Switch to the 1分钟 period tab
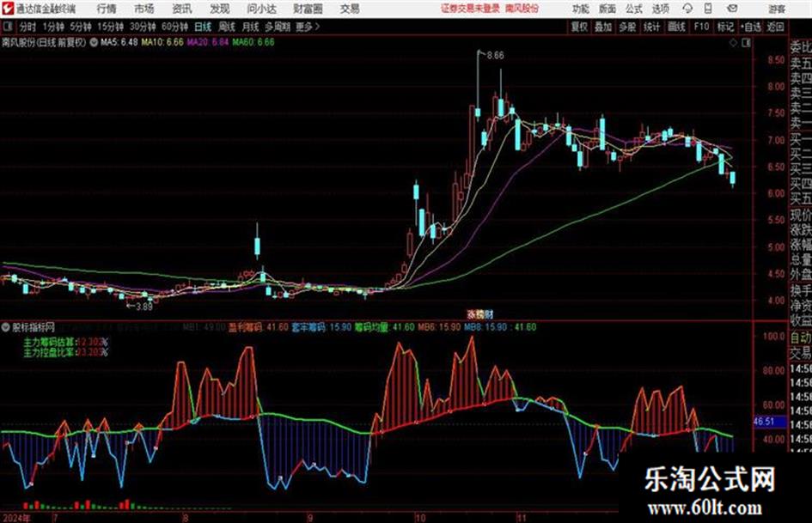The height and width of the screenshot is (523, 812). tap(53, 27)
